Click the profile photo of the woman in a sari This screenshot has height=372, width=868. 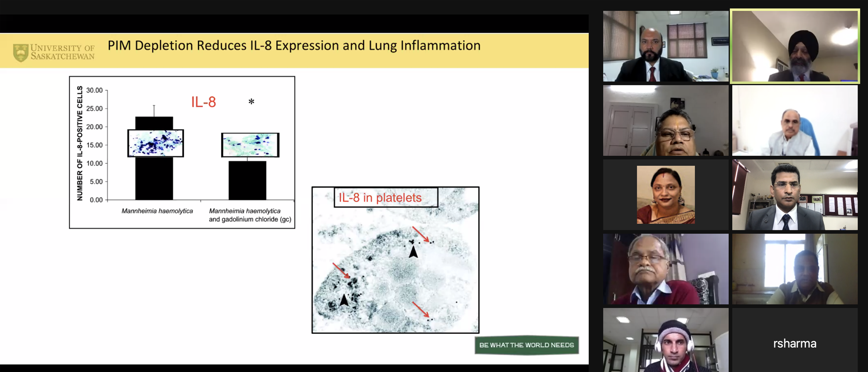click(x=666, y=195)
